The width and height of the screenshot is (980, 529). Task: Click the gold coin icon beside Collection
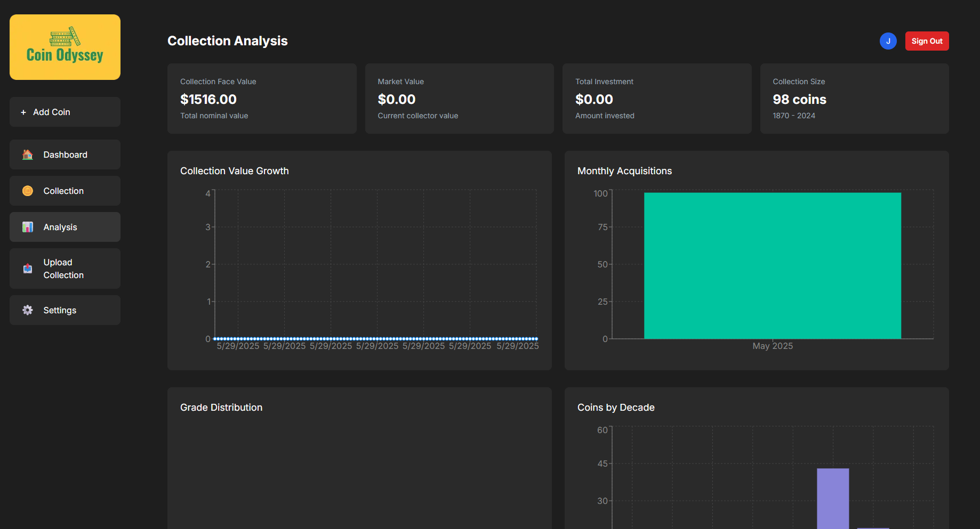27,191
